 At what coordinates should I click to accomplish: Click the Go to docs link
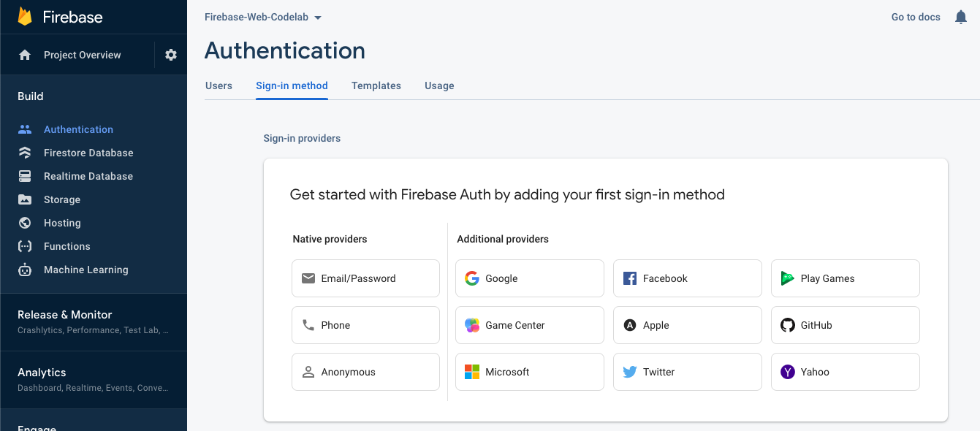coord(916,17)
